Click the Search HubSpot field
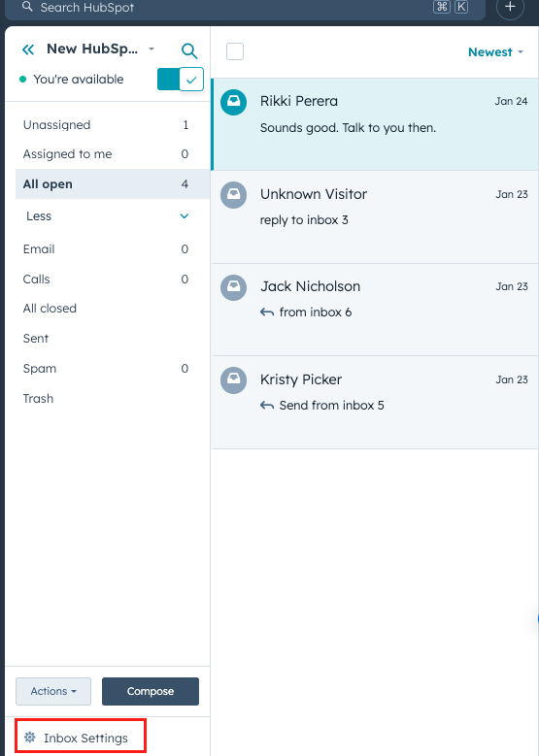This screenshot has height=756, width=539. coord(245,8)
